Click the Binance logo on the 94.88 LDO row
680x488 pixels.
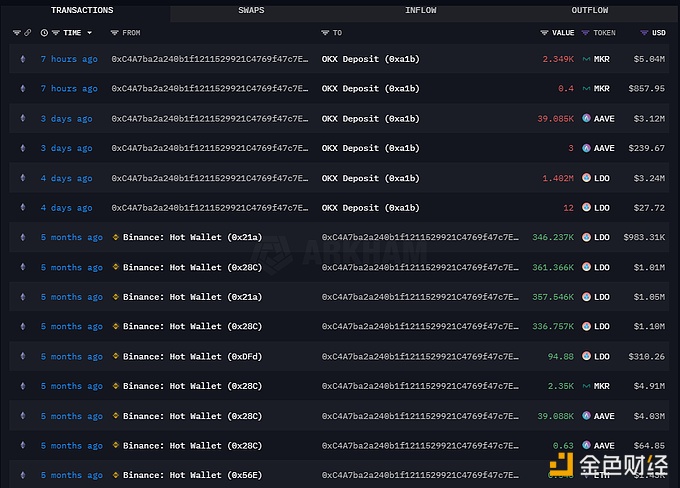pos(116,357)
